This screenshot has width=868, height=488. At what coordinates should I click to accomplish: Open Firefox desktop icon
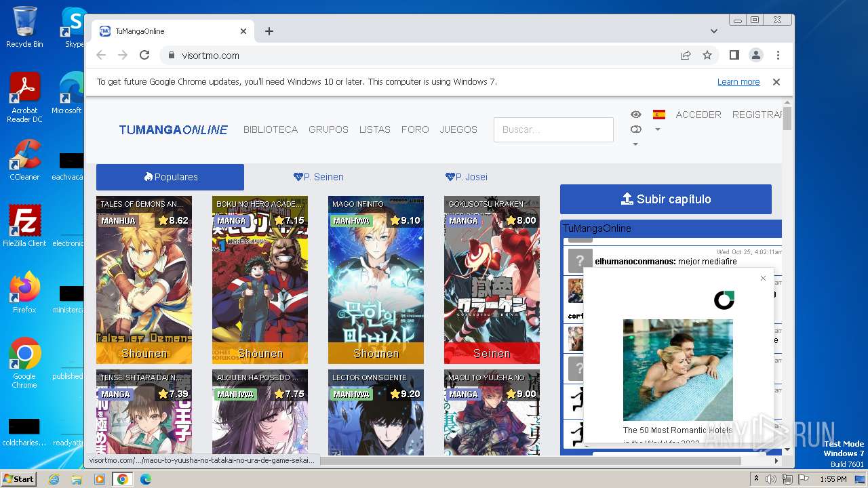click(24, 293)
